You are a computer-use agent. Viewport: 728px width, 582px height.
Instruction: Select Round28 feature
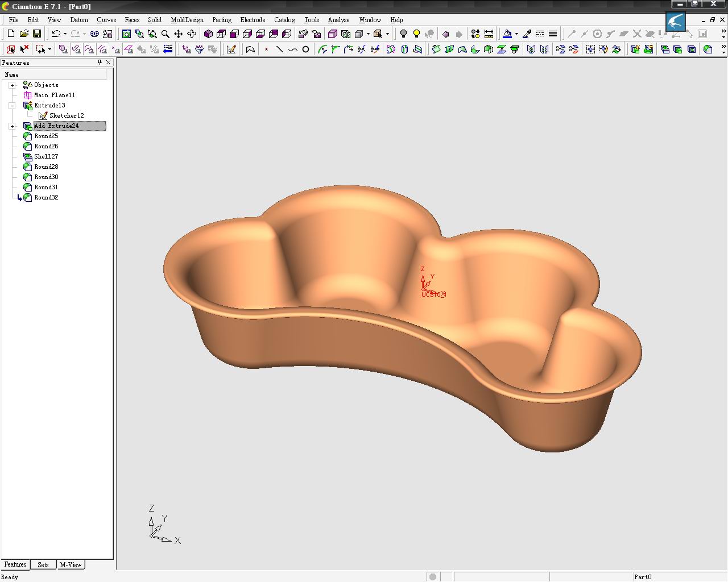(x=46, y=167)
